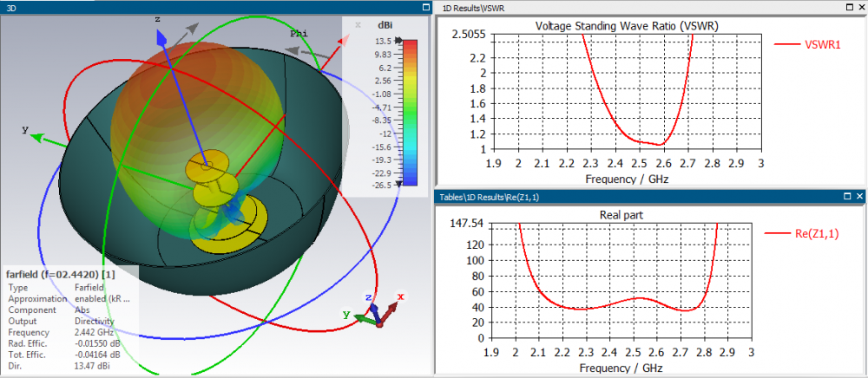Click the rainbow directivity color bar
This screenshot has height=378, width=868.
[x=411, y=112]
